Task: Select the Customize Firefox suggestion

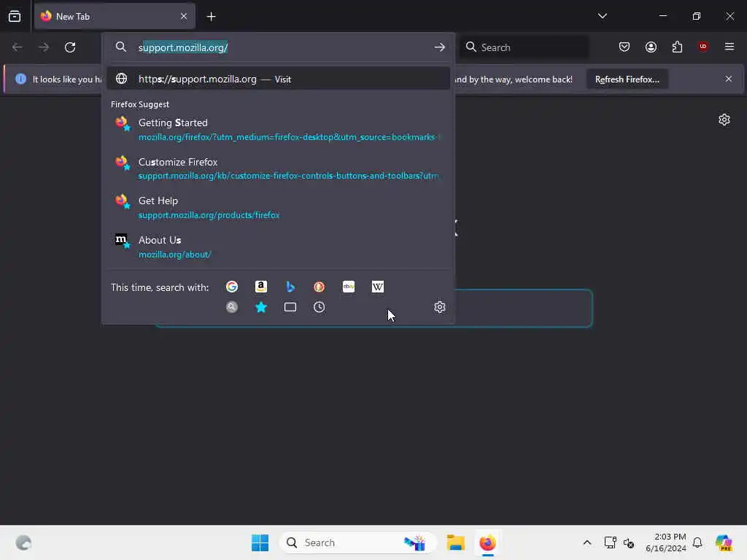Action: pyautogui.click(x=278, y=168)
